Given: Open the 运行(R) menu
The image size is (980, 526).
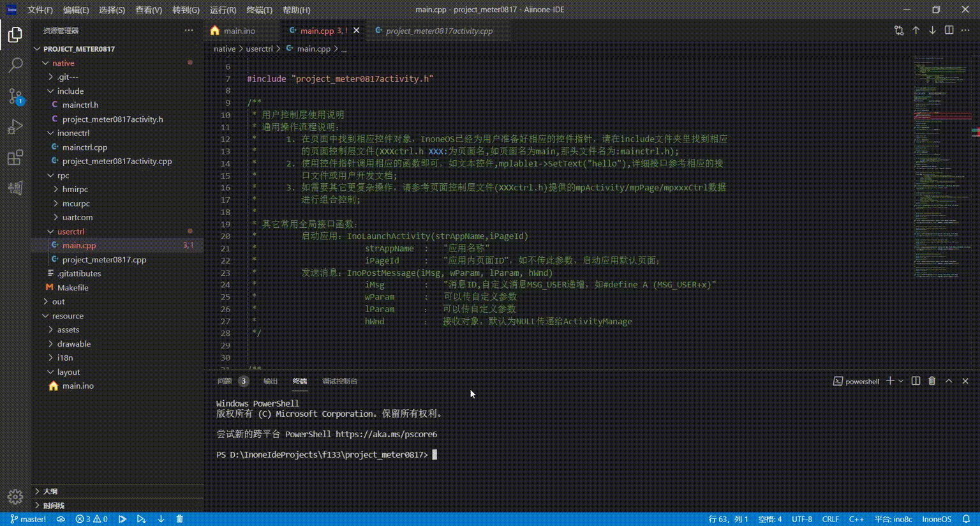Looking at the screenshot, I should [x=223, y=10].
